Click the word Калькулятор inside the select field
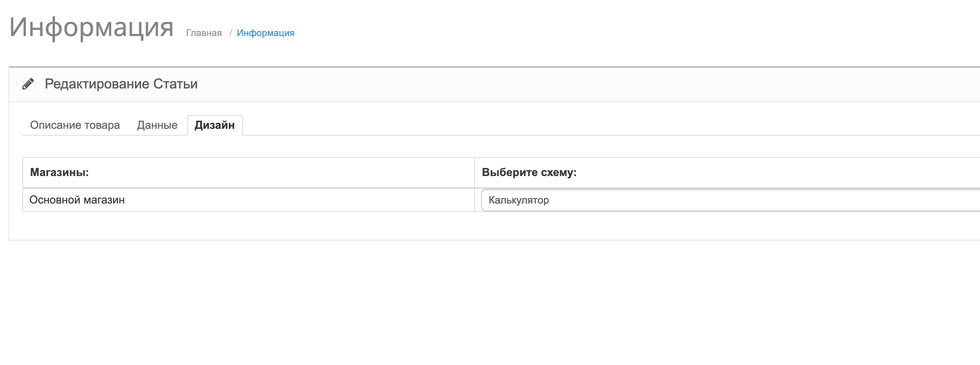The width and height of the screenshot is (980, 365). click(519, 200)
